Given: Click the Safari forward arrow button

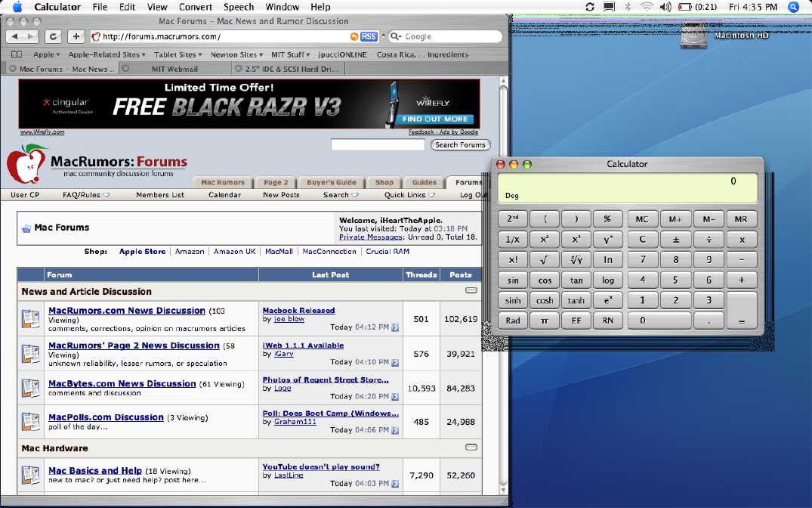Looking at the screenshot, I should [x=30, y=36].
